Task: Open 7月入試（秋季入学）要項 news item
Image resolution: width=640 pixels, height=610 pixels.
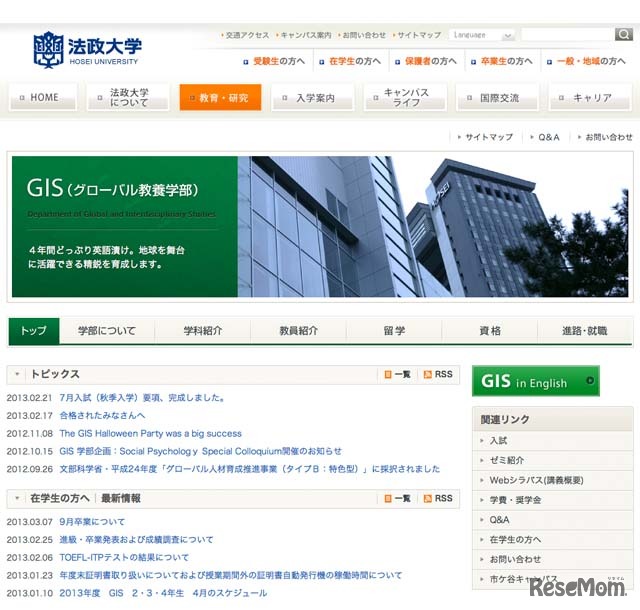Action: [x=142, y=398]
